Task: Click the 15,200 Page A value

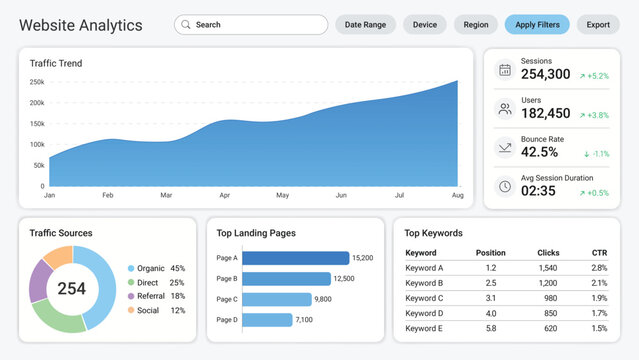Action: point(363,258)
